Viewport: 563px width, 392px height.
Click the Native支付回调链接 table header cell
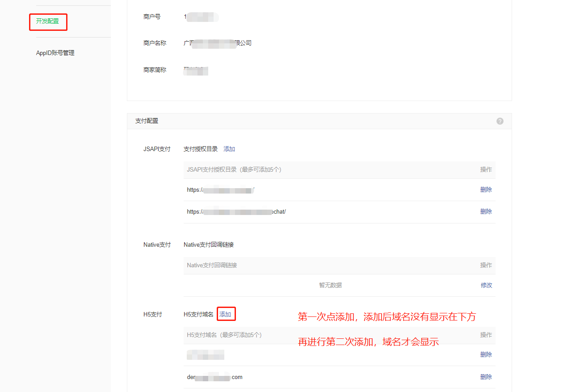coord(212,265)
